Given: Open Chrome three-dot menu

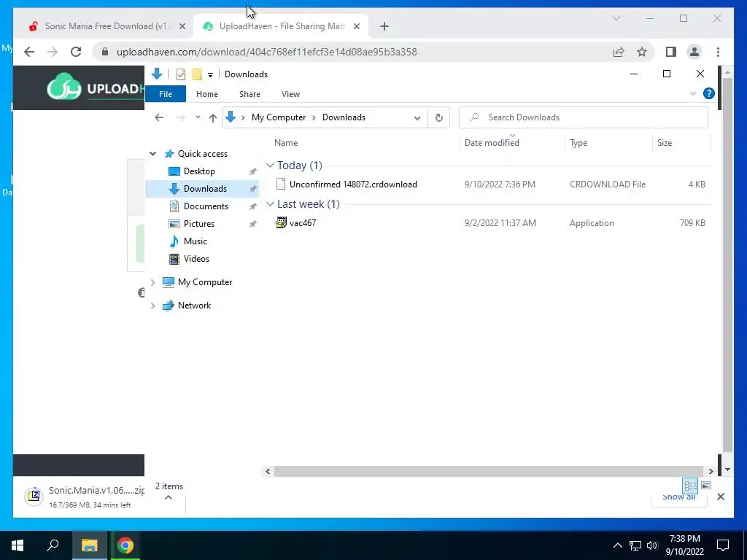Looking at the screenshot, I should [x=718, y=52].
